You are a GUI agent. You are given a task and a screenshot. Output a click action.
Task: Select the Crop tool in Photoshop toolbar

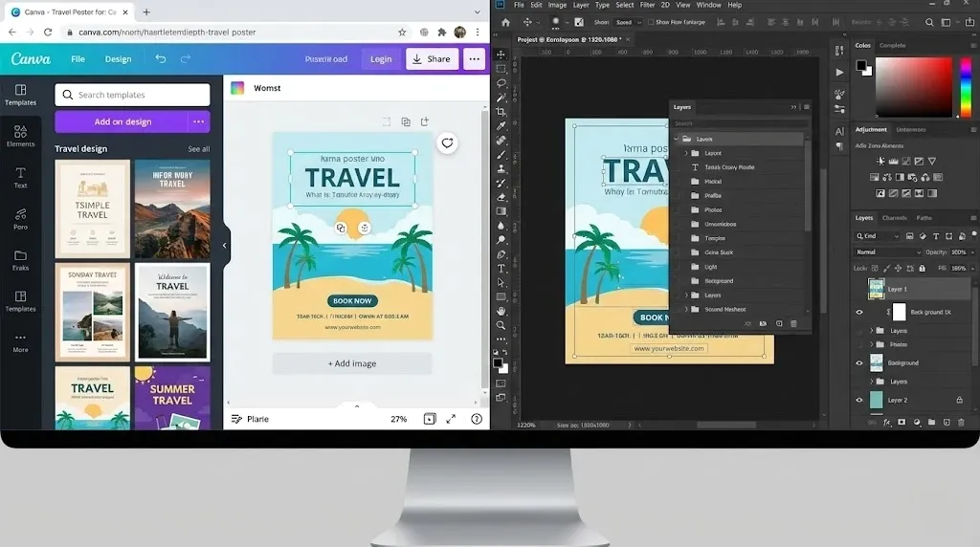[x=501, y=112]
